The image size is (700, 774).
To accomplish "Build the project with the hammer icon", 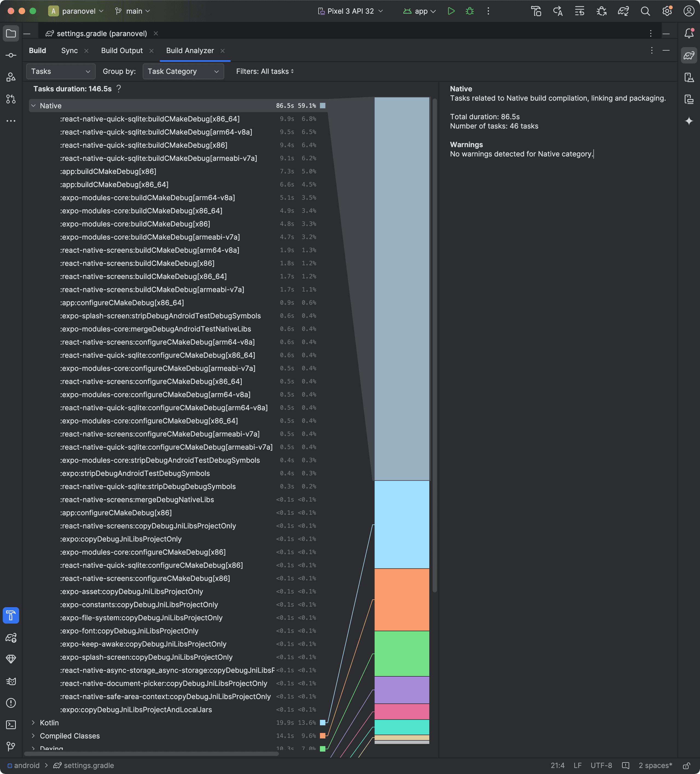I will tap(536, 11).
